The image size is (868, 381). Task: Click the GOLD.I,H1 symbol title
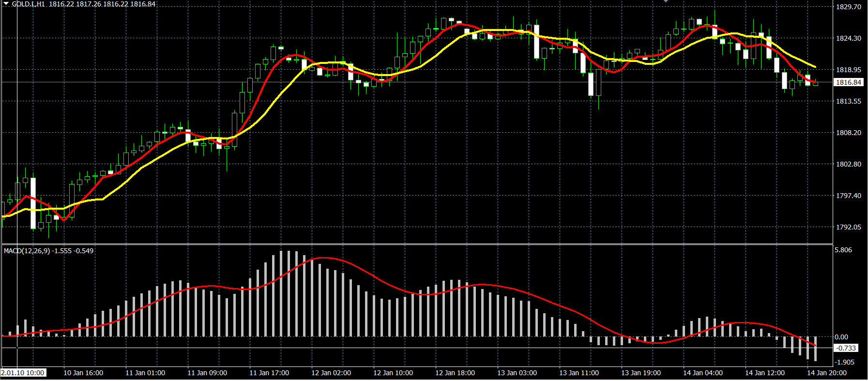click(28, 4)
